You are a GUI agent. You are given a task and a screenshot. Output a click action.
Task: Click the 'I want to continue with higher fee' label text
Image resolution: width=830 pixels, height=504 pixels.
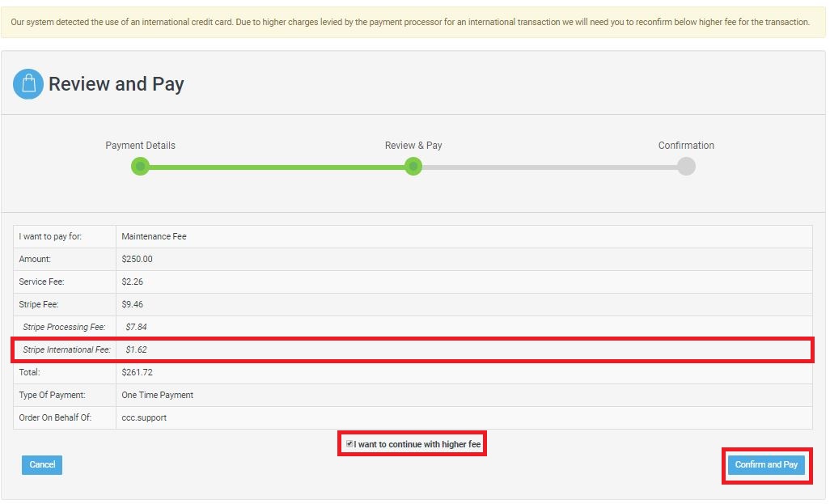(x=417, y=444)
